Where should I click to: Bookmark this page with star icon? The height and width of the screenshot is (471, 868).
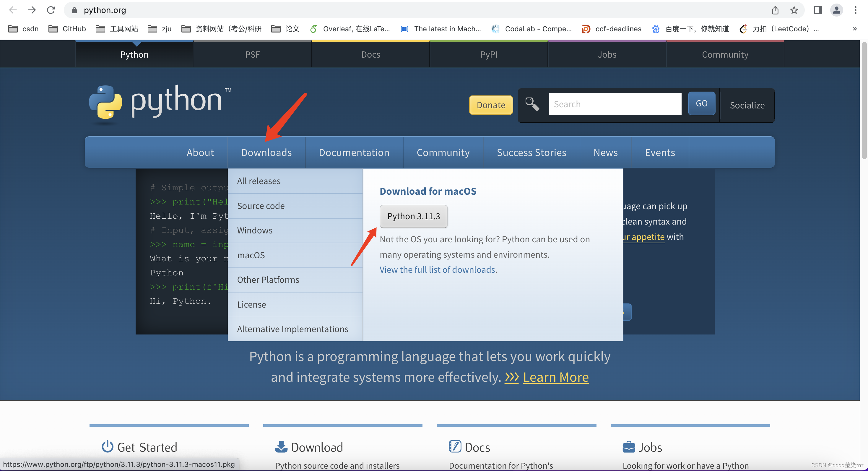[794, 10]
